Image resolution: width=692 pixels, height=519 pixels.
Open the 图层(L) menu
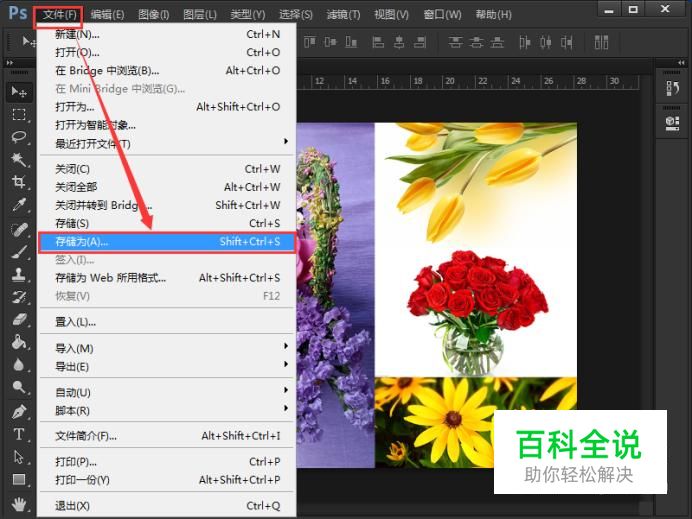point(200,15)
